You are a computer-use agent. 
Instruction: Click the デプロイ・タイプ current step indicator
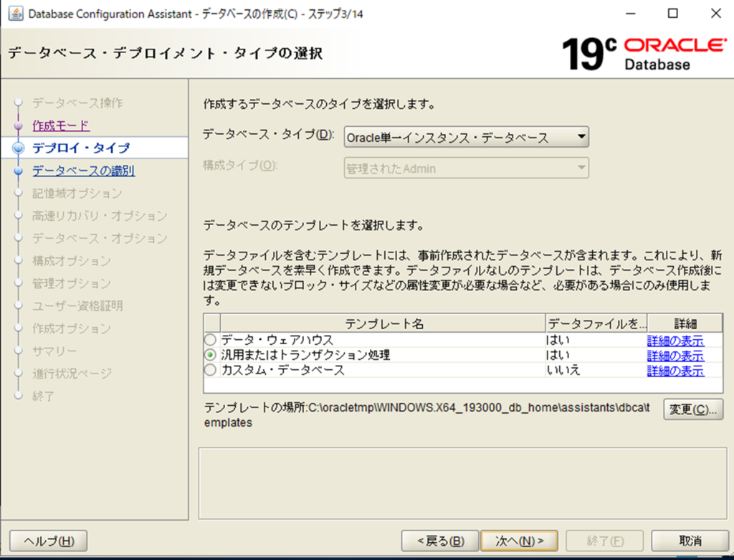point(19,148)
